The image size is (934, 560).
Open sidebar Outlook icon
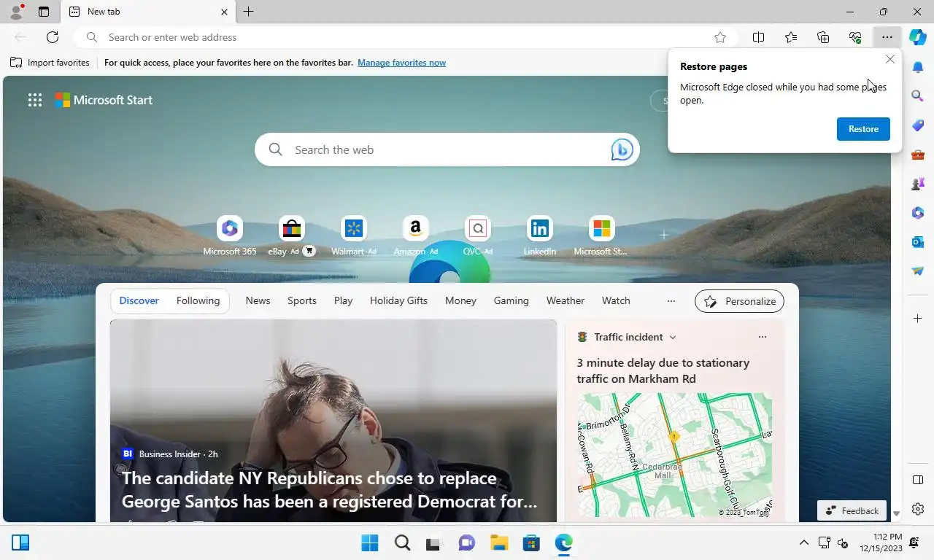coord(918,242)
